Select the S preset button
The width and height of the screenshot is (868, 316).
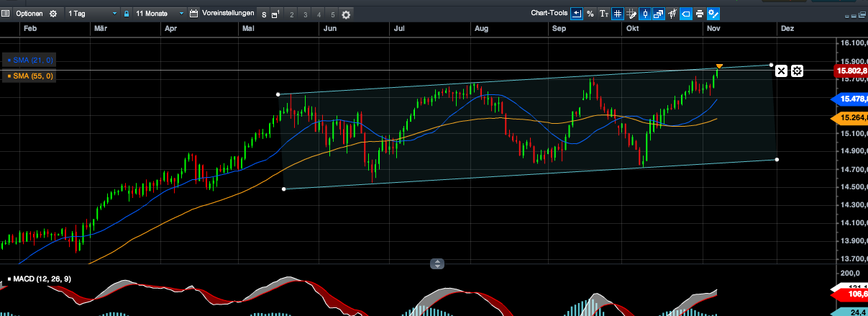(x=263, y=14)
